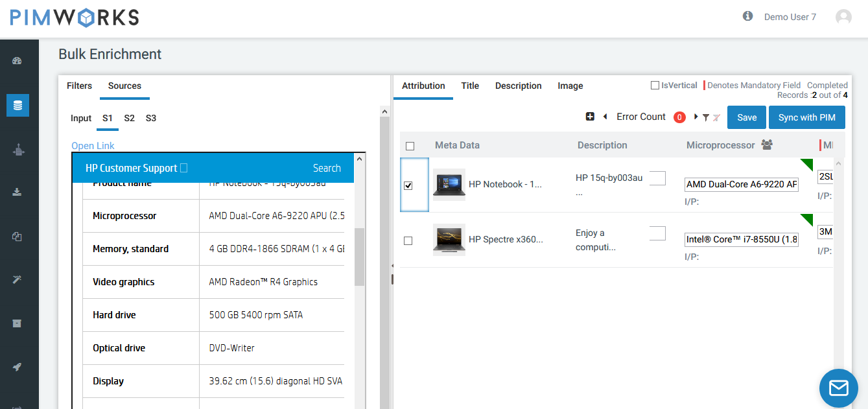
Task: Open the mail chat bubble
Action: pyautogui.click(x=839, y=388)
